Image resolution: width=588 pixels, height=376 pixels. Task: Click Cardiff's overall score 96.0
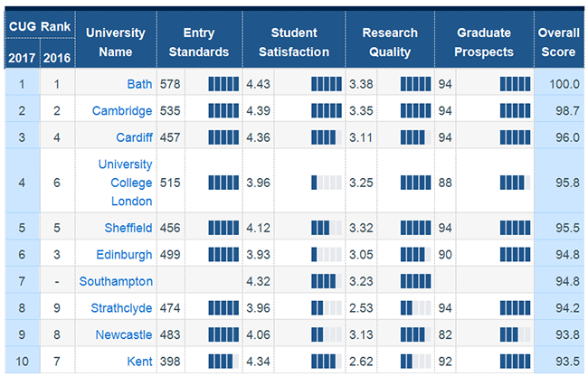coord(567,137)
